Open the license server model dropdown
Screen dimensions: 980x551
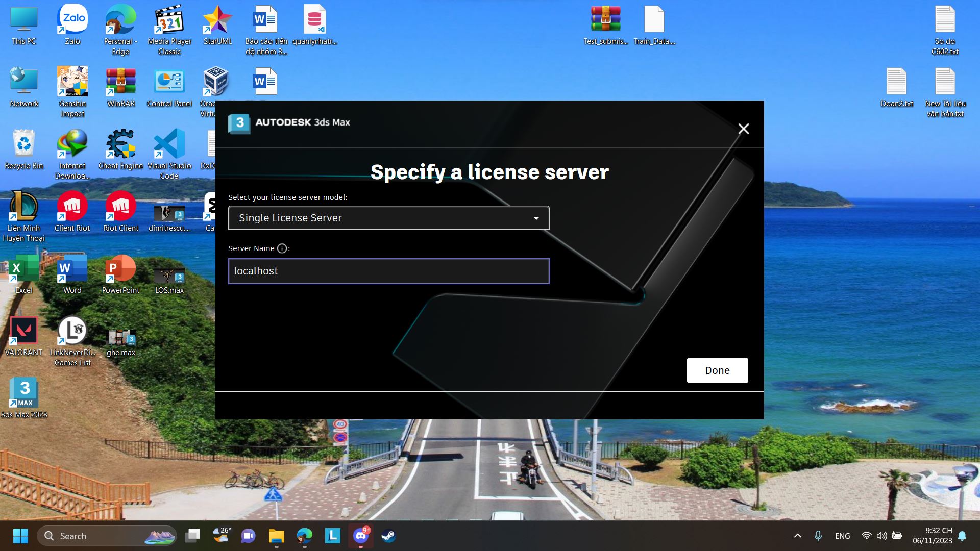[388, 218]
